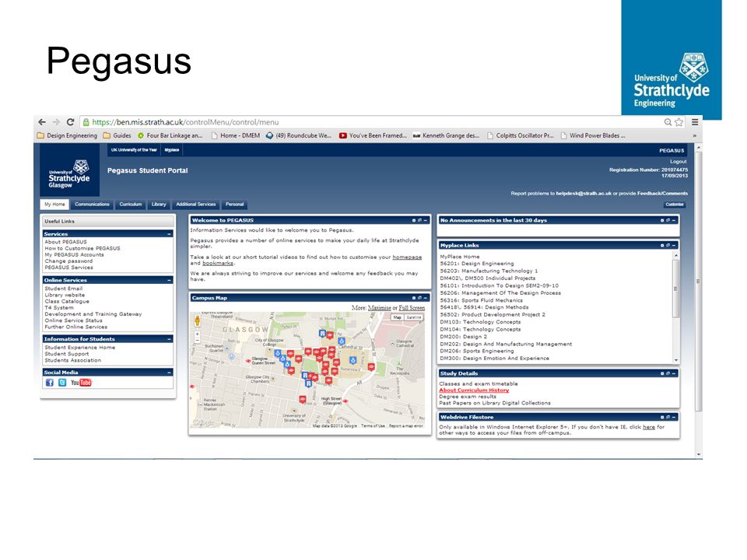Click About Curriculum History link
This screenshot has width=747, height=560.
[474, 390]
